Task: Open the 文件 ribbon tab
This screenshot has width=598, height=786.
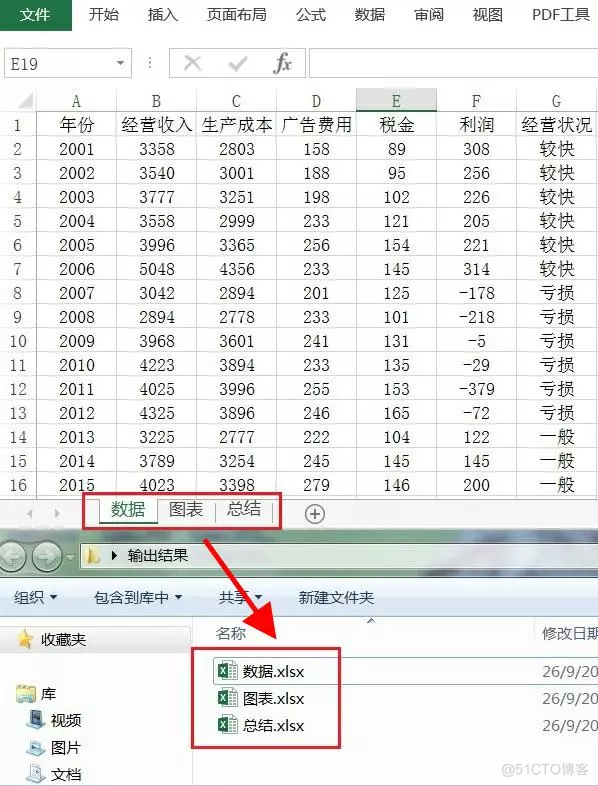Action: pyautogui.click(x=35, y=15)
